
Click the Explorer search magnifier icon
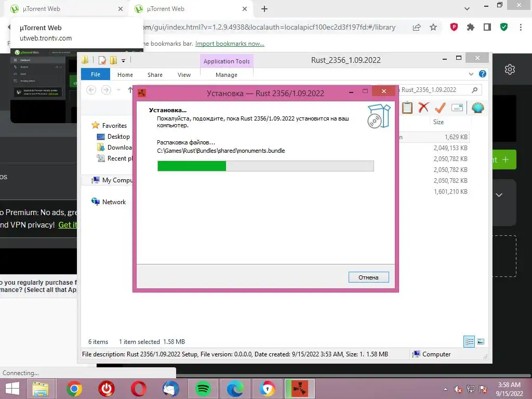pyautogui.click(x=475, y=90)
